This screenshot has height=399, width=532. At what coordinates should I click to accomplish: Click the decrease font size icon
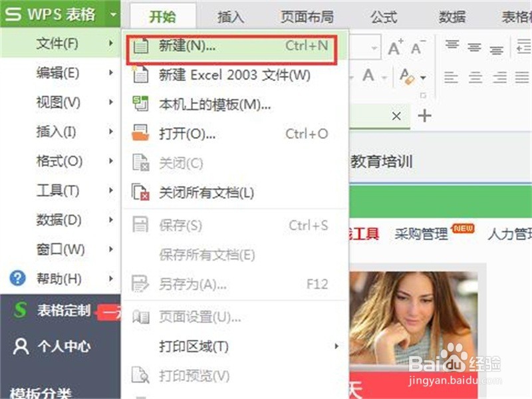[x=418, y=47]
